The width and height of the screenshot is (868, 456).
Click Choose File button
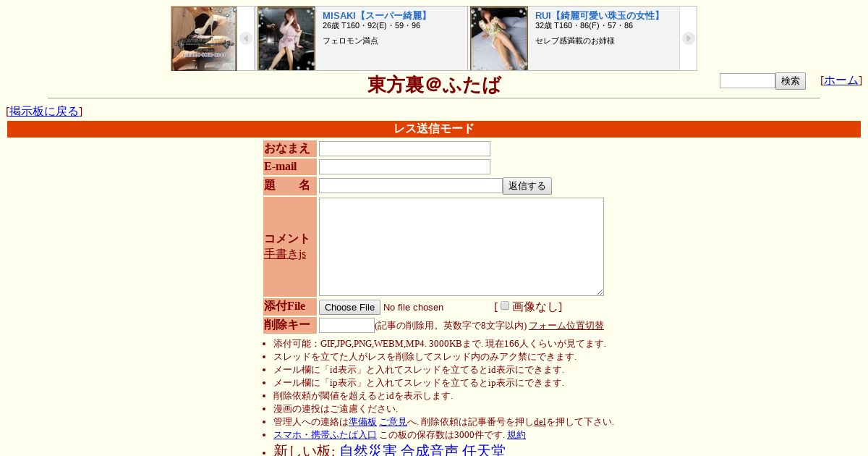click(349, 308)
